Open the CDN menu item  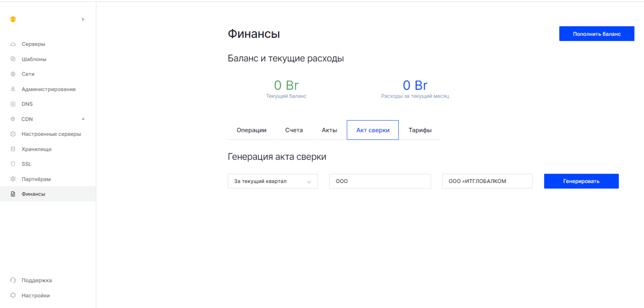[x=27, y=119]
